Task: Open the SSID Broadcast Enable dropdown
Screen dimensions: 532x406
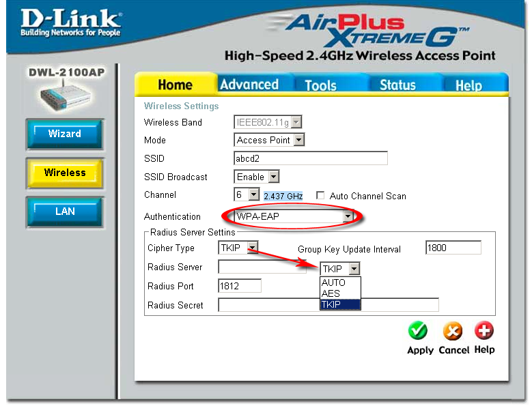Action: click(257, 177)
